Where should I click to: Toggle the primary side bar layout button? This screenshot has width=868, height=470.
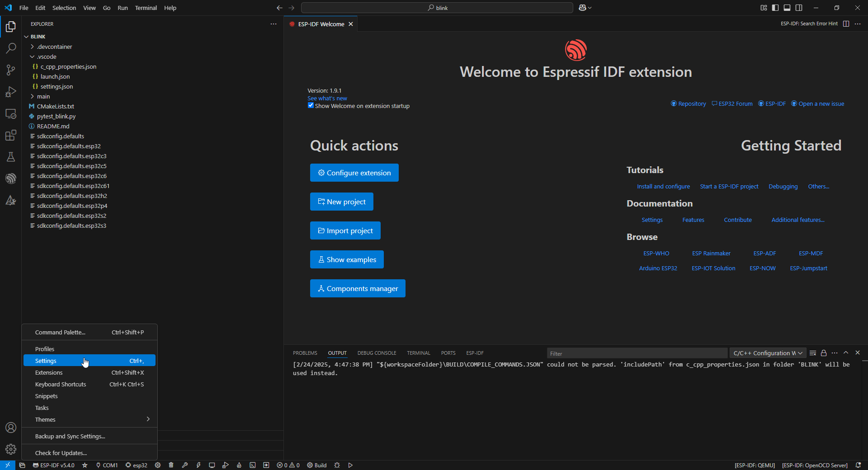(775, 8)
